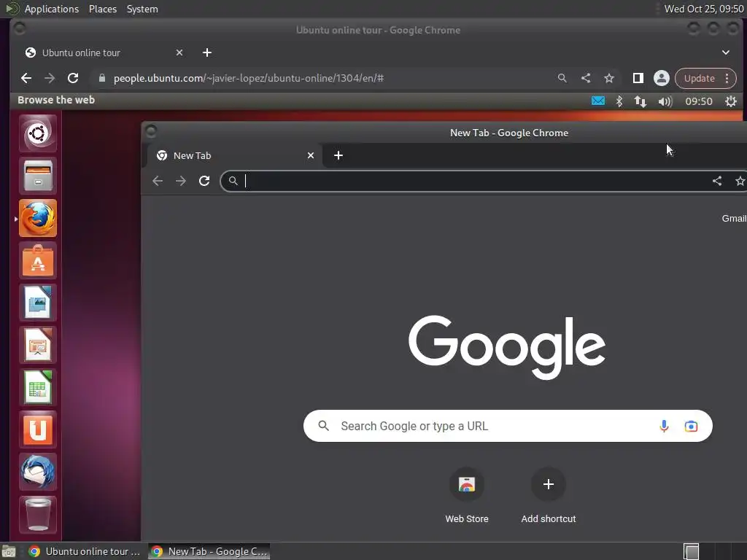
Task: Click the 09:50 clock in tour panel
Action: pyautogui.click(x=699, y=101)
